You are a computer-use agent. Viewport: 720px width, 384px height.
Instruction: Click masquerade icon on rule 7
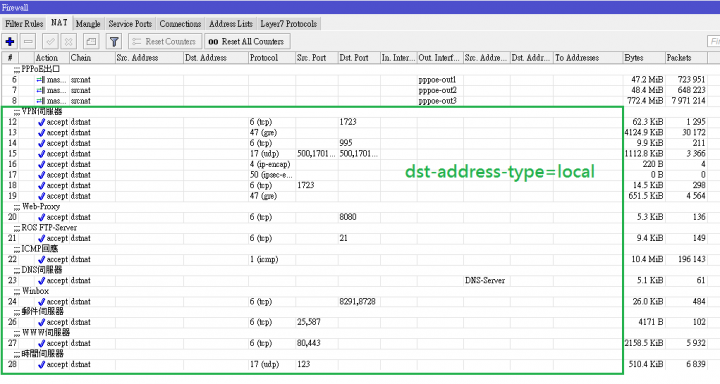(x=41, y=90)
